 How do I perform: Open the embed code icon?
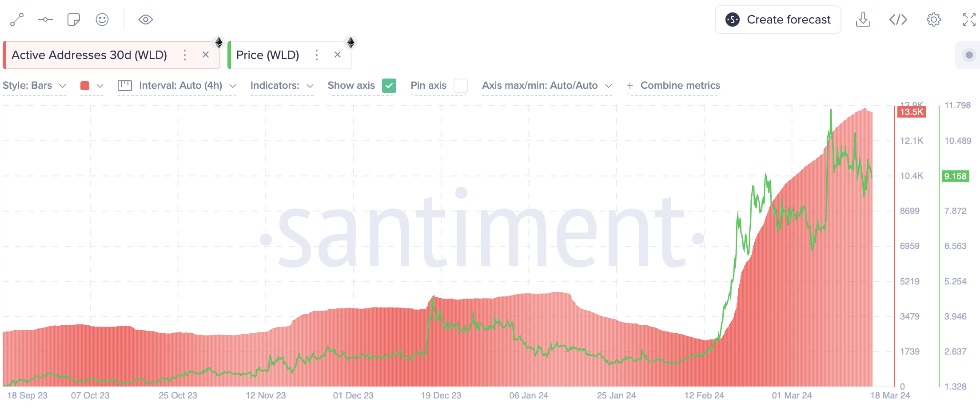coord(898,20)
